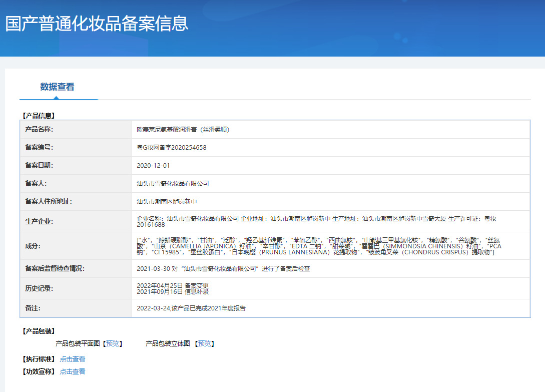The width and height of the screenshot is (545, 392).
Task: Open 预览 link for 产品包装平面图
Action: pos(112,343)
